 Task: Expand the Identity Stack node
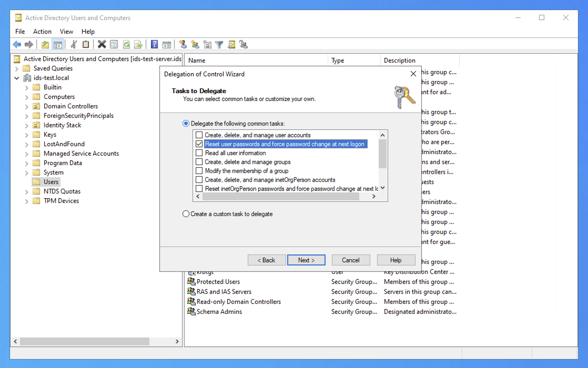pyautogui.click(x=27, y=126)
